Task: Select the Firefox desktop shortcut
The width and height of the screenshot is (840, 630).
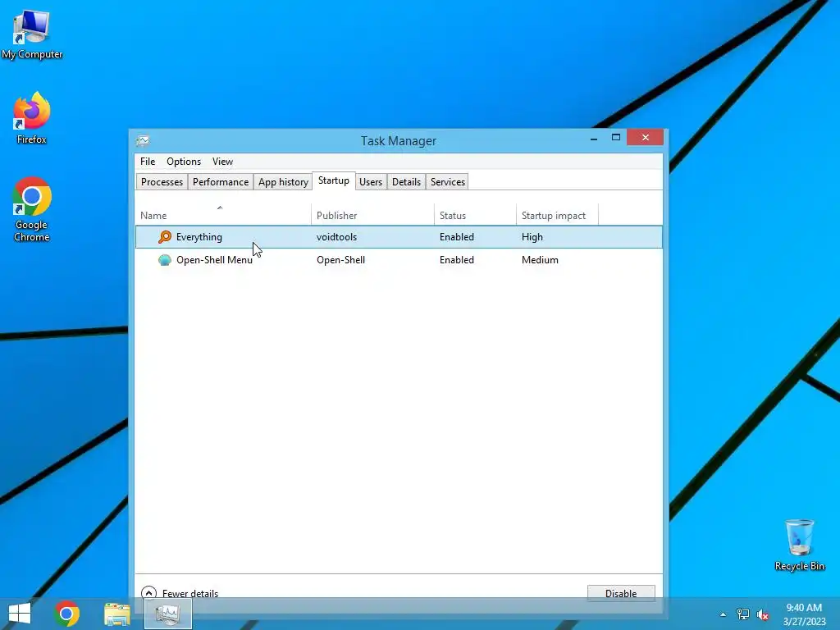Action: coord(32,118)
